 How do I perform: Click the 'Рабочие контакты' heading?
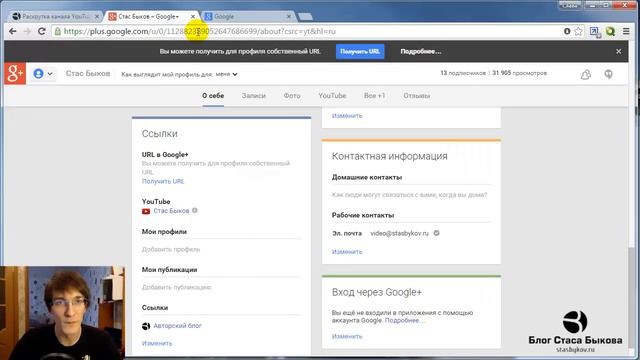[362, 215]
